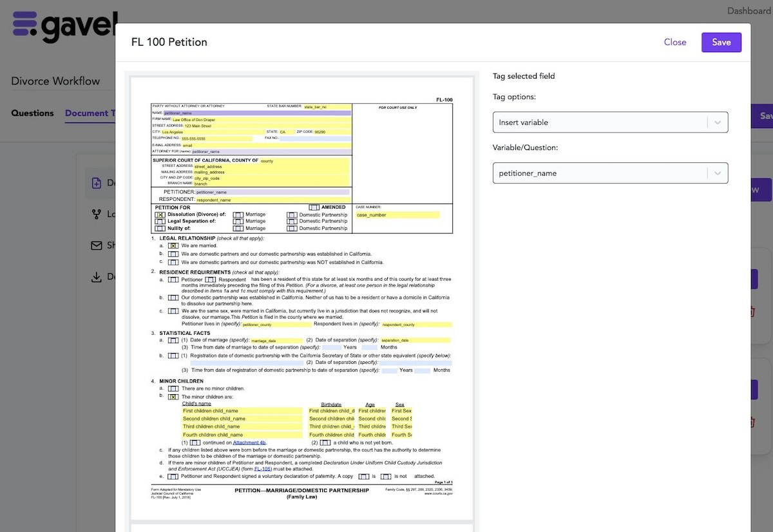Select the email address field
The image size is (773, 532).
tap(267, 146)
